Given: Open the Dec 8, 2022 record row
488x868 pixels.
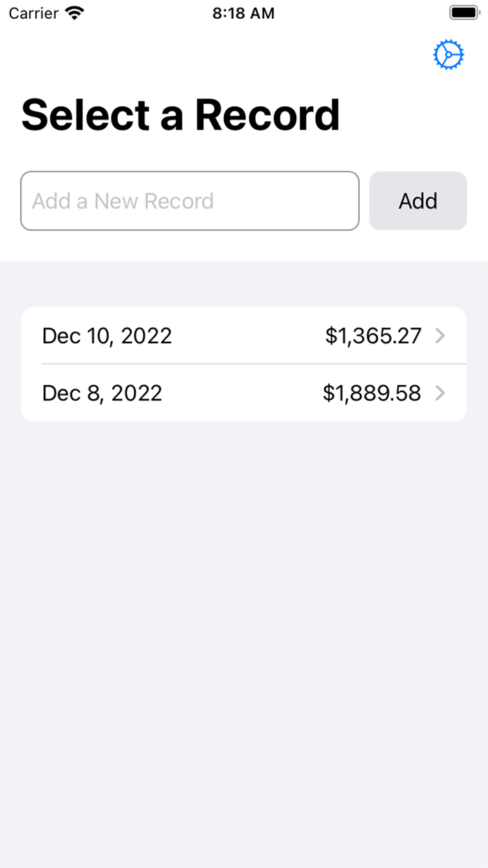Looking at the screenshot, I should click(x=244, y=393).
